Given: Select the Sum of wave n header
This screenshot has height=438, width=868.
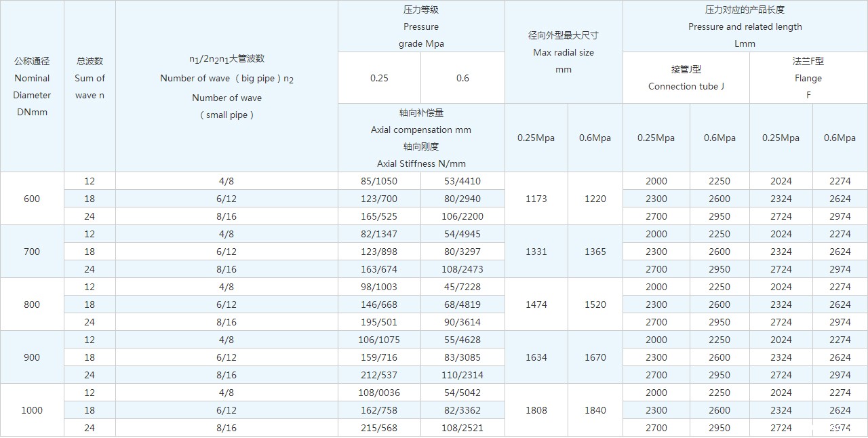Looking at the screenshot, I should click(90, 78).
